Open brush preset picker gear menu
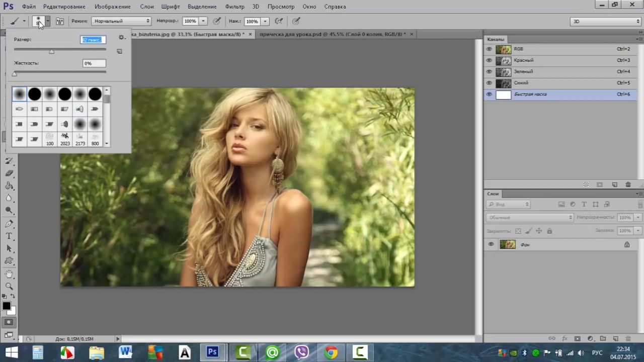This screenshot has height=362, width=644. click(x=121, y=38)
